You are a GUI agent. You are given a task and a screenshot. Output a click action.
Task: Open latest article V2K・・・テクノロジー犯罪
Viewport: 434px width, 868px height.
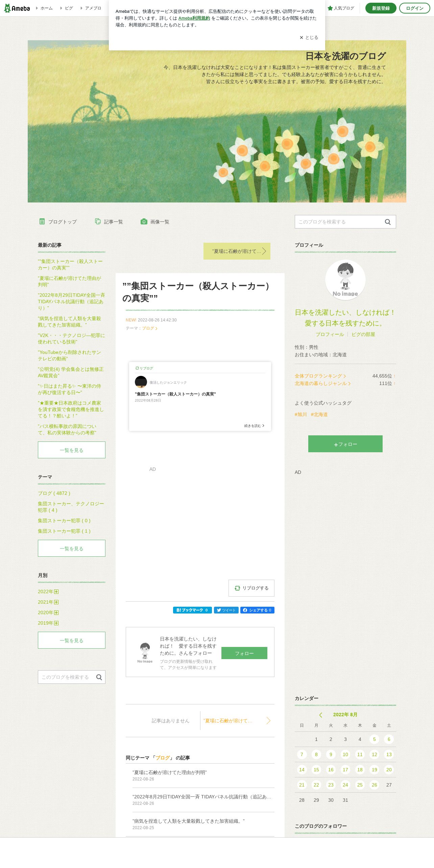click(71, 338)
